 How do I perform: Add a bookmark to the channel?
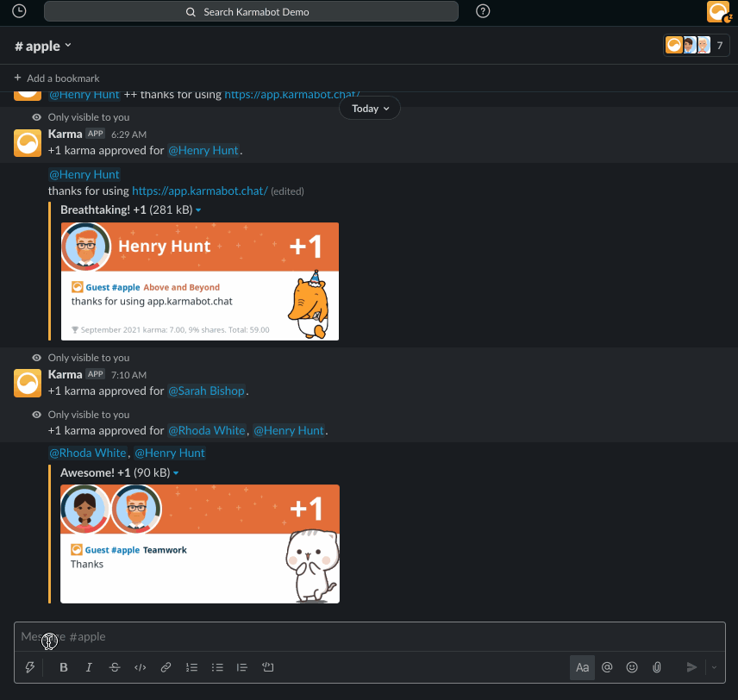point(57,78)
